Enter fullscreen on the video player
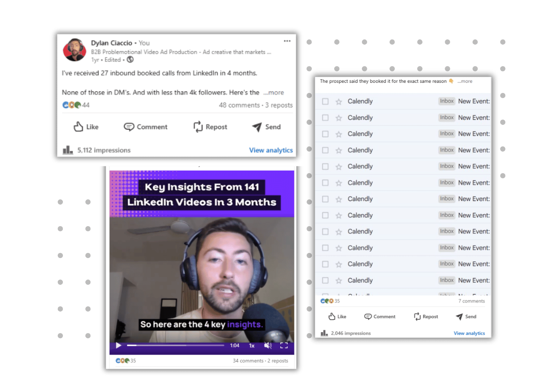 click(x=284, y=346)
